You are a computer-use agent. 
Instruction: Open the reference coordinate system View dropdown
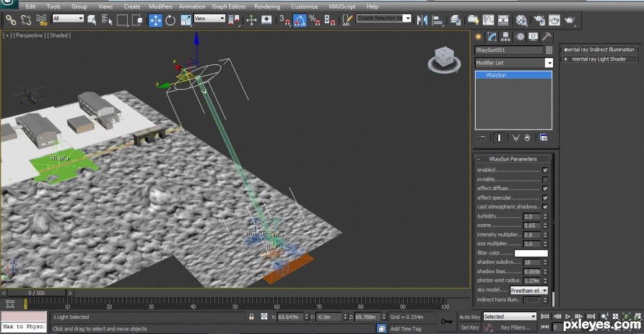click(x=209, y=19)
